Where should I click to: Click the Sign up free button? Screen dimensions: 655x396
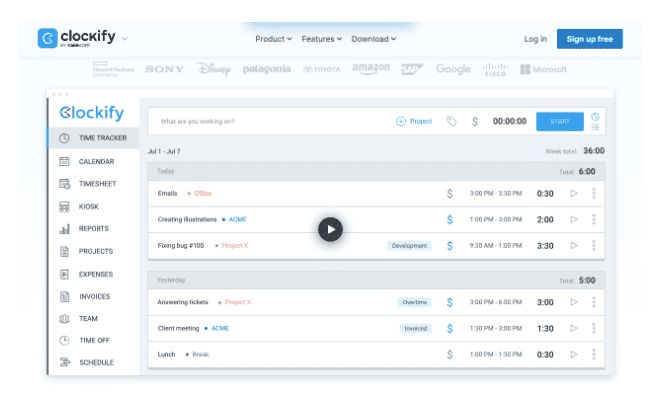pos(589,39)
